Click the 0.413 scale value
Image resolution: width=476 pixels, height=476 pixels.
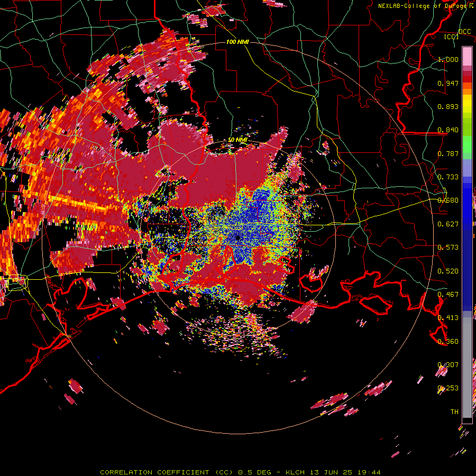[448, 318]
